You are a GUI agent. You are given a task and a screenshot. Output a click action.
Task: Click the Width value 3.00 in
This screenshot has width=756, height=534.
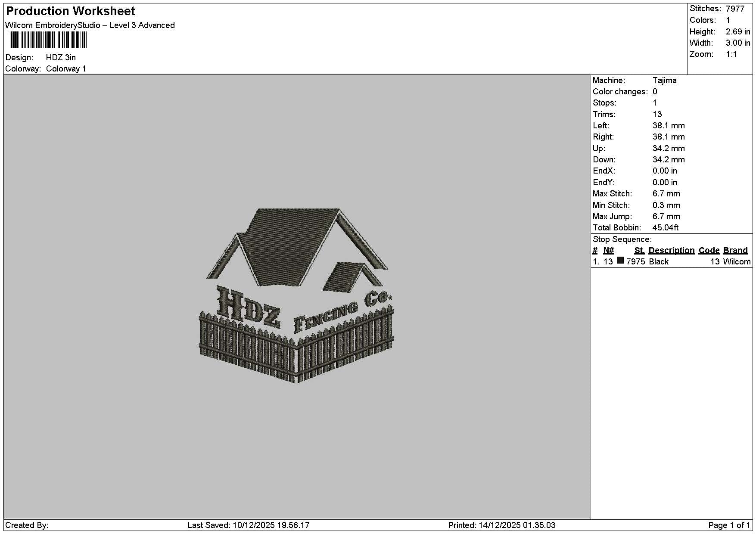[x=738, y=43]
